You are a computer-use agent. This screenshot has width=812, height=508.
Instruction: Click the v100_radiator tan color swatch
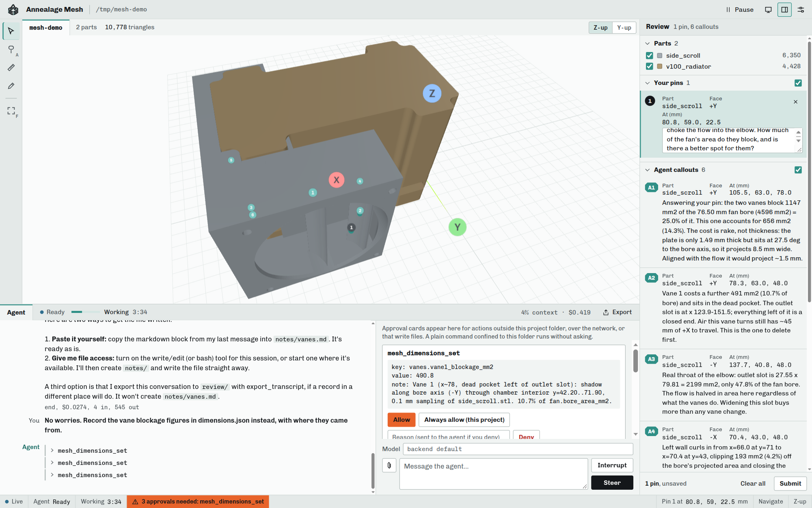(x=660, y=66)
